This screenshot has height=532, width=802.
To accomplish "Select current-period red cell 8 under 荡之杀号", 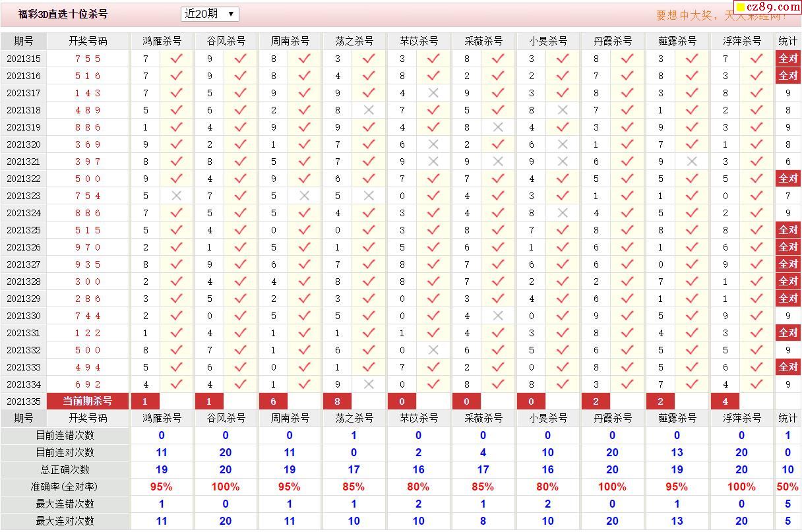I will [337, 401].
